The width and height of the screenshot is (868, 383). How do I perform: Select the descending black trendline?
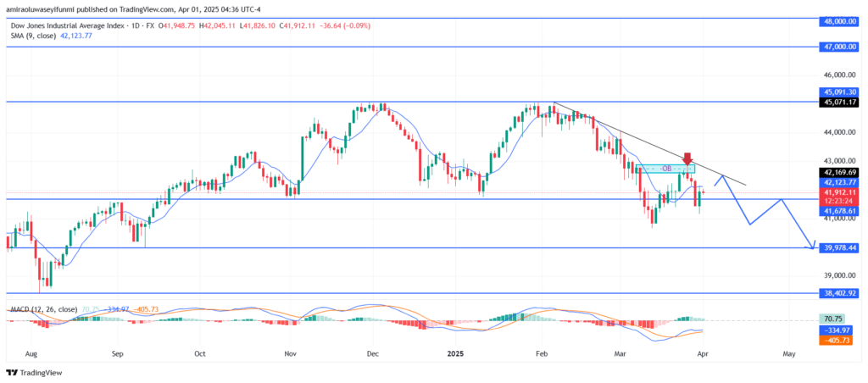click(x=650, y=143)
